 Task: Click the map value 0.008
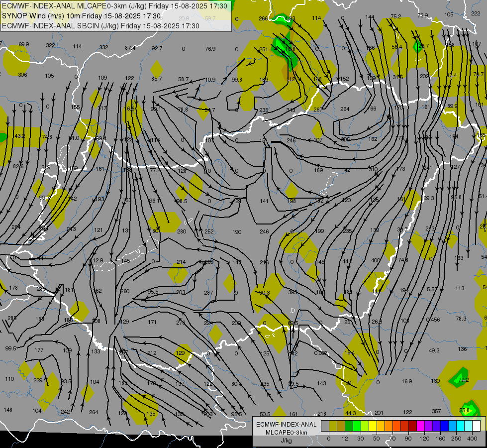coord(321,353)
